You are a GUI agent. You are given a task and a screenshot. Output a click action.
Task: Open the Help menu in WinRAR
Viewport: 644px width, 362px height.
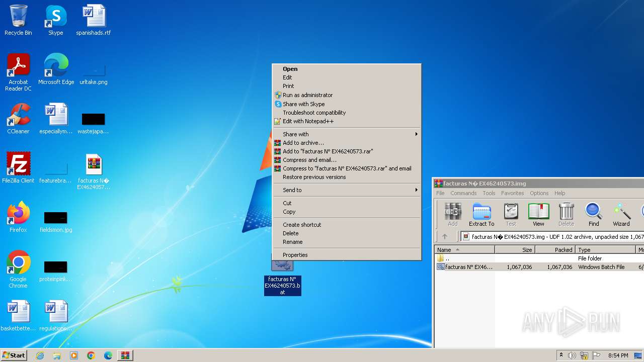pyautogui.click(x=560, y=193)
